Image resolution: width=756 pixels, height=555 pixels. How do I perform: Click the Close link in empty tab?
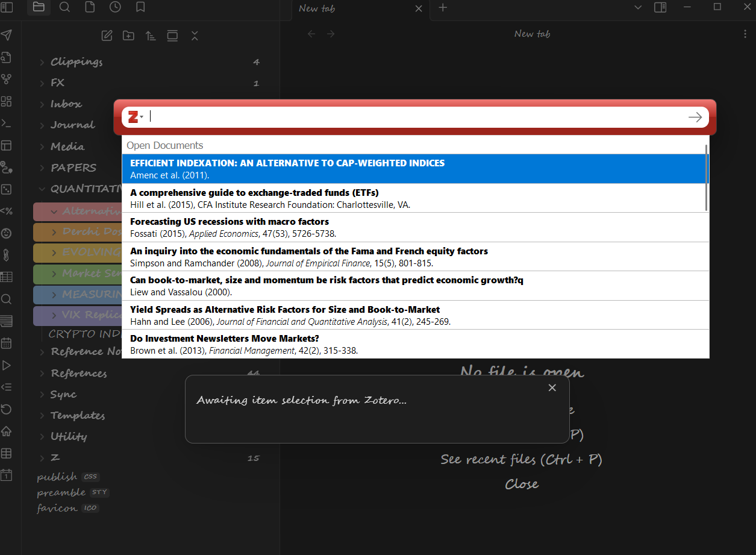coord(522,484)
